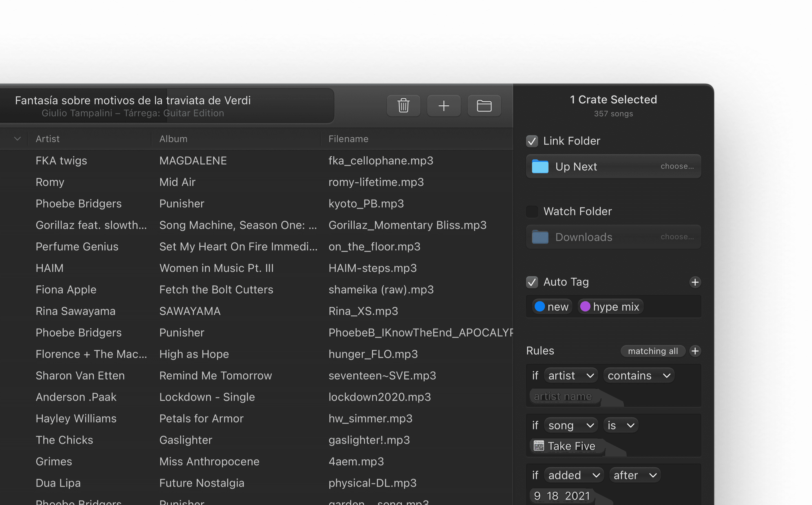Add a new rule with plus button
812x505 pixels.
695,351
